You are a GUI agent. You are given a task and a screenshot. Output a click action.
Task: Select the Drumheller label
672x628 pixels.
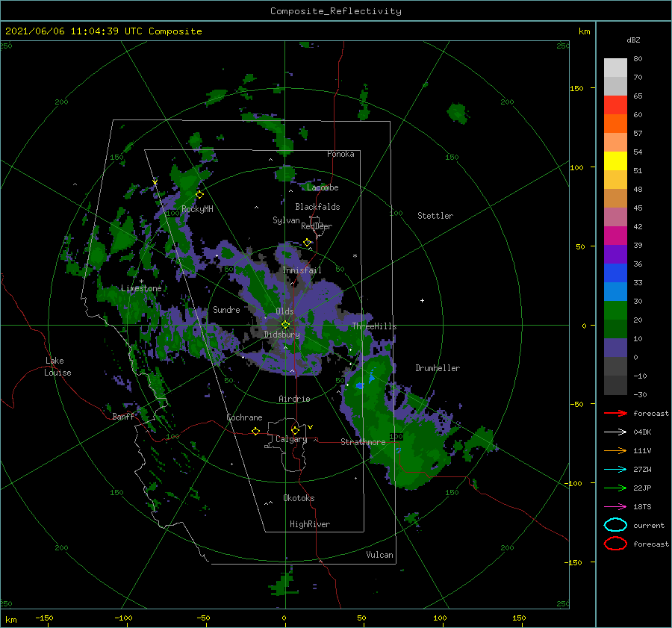pos(438,368)
